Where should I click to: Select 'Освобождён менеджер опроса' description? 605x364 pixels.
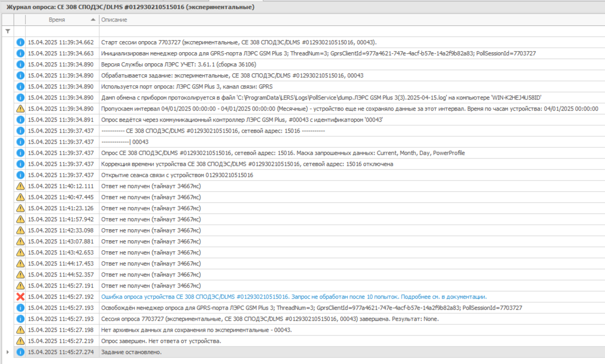click(x=311, y=308)
